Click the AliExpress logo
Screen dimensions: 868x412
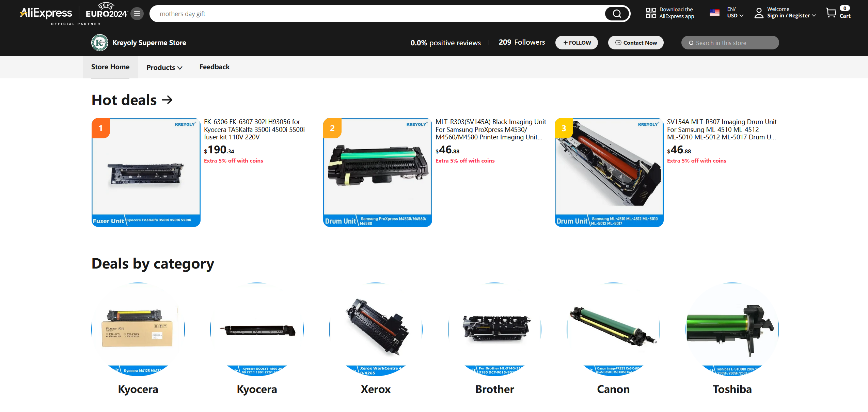click(x=46, y=13)
